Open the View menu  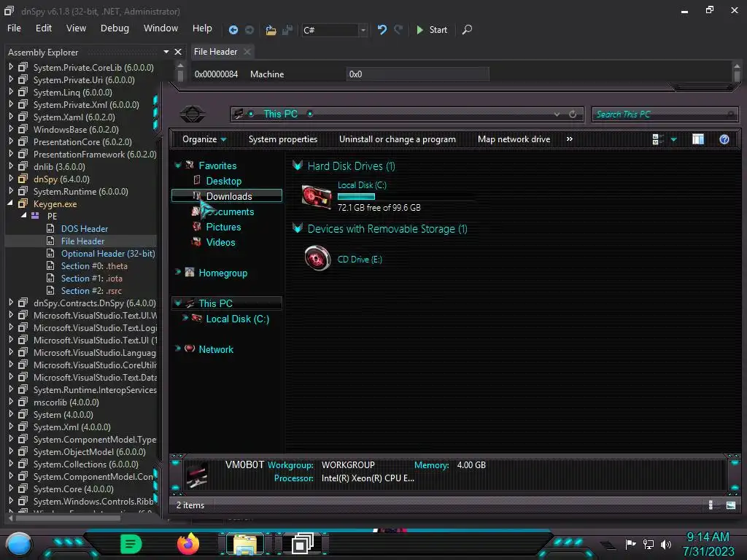76,28
